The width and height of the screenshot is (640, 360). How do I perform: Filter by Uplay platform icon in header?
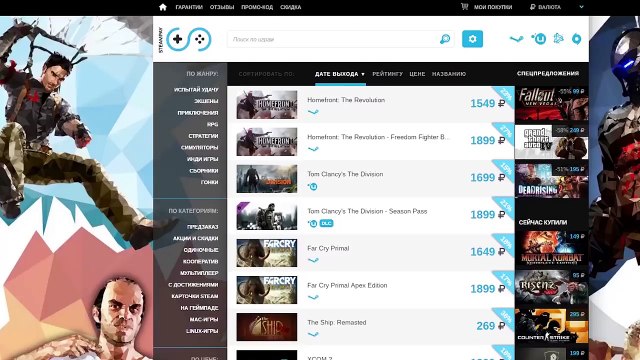pos(539,39)
